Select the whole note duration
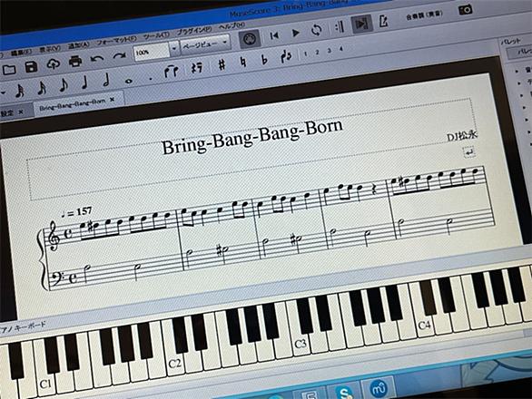This screenshot has height=399, width=532. (x=128, y=82)
